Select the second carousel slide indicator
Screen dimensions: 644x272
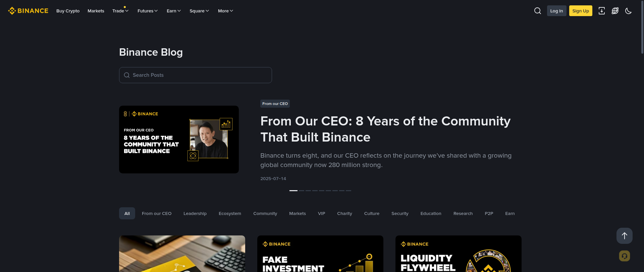(x=302, y=191)
